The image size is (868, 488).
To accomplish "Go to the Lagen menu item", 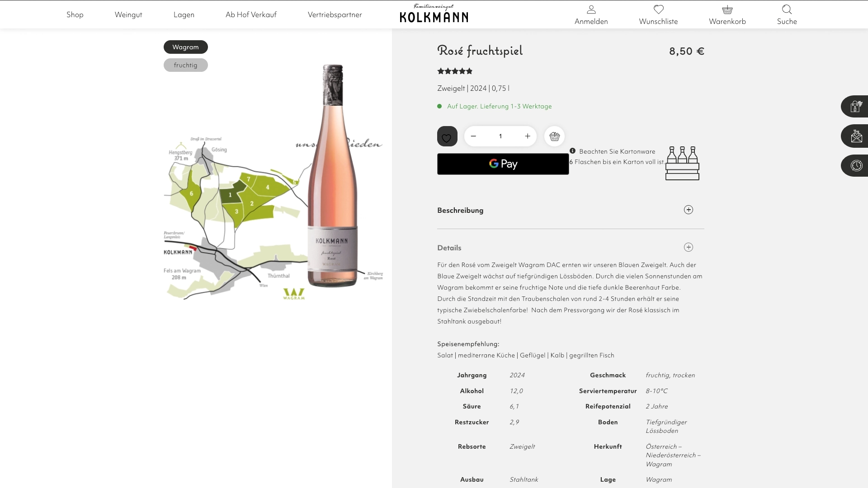I will [x=184, y=14].
